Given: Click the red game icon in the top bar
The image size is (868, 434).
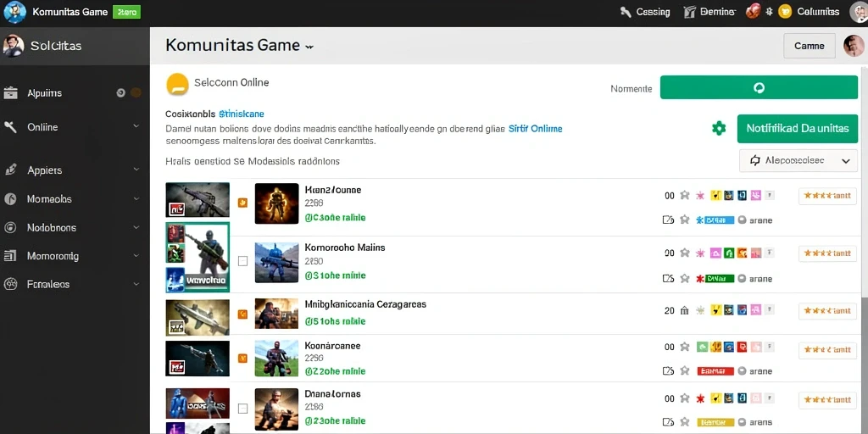Looking at the screenshot, I should (753, 11).
